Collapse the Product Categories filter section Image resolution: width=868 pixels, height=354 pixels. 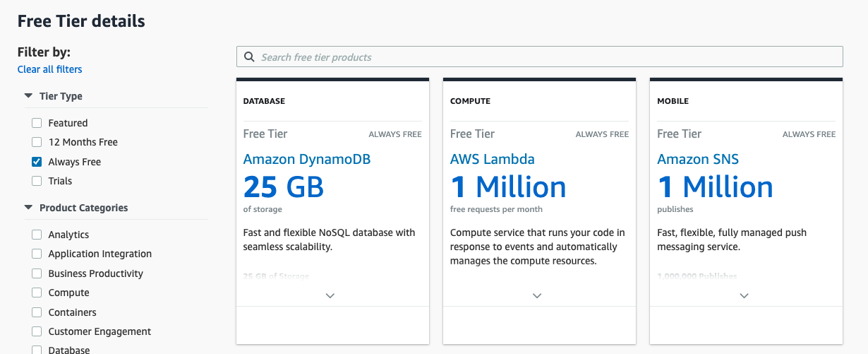click(x=28, y=208)
